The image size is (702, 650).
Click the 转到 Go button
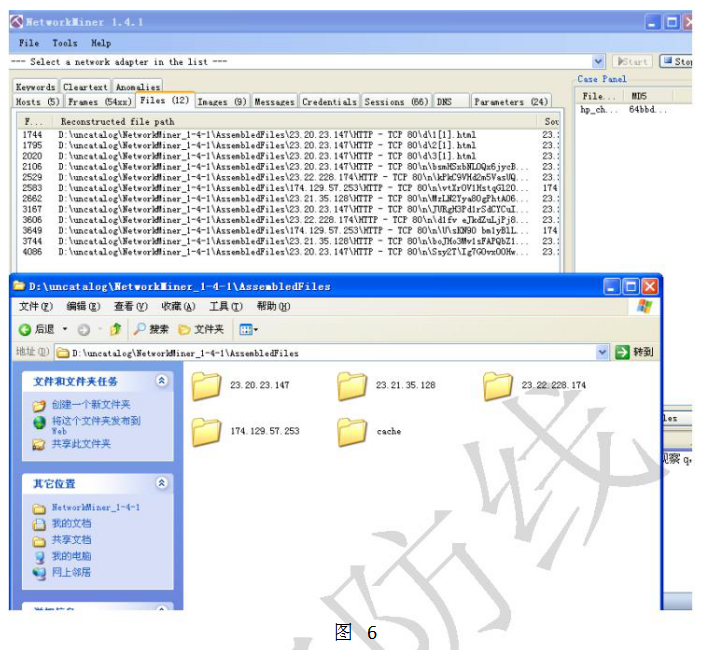[x=634, y=352]
